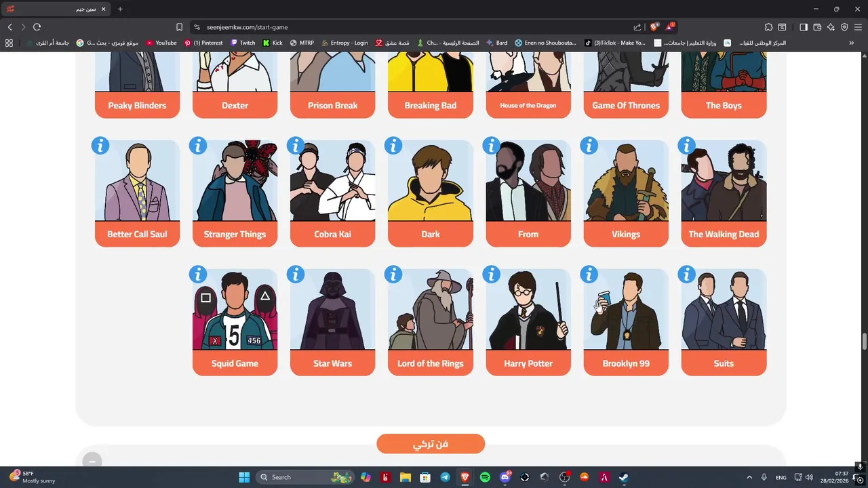
Task: Open the Windows Start menu
Action: pyautogui.click(x=244, y=477)
